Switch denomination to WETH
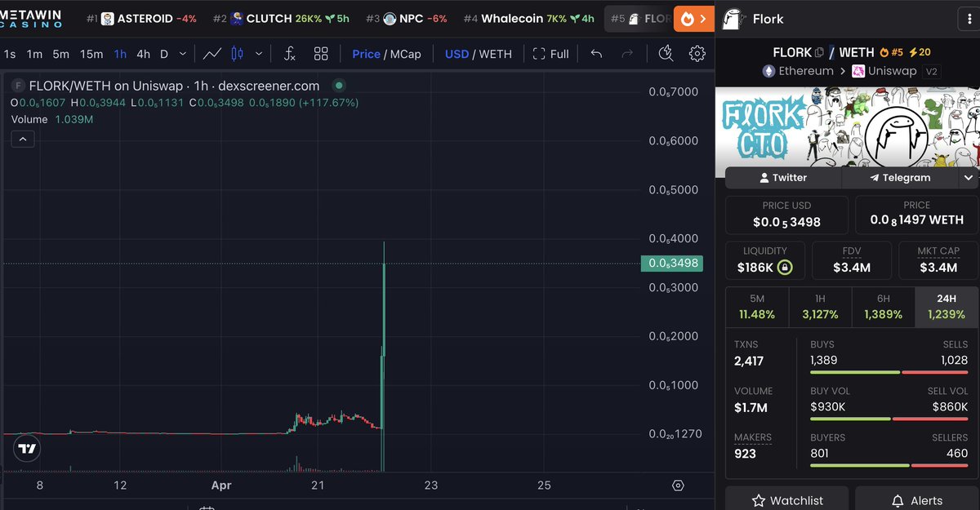Image resolution: width=980 pixels, height=510 pixels. point(496,54)
